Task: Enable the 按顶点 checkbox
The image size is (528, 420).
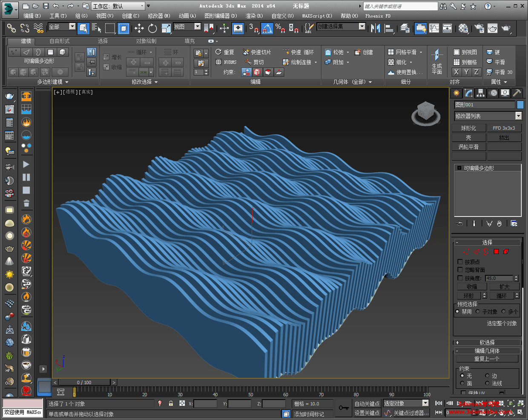Action: pyautogui.click(x=460, y=262)
